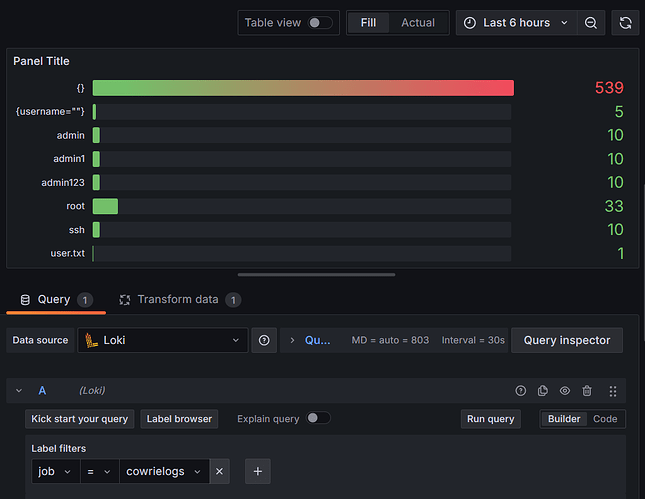
Task: Click the Panel Title header
Action: 41,61
